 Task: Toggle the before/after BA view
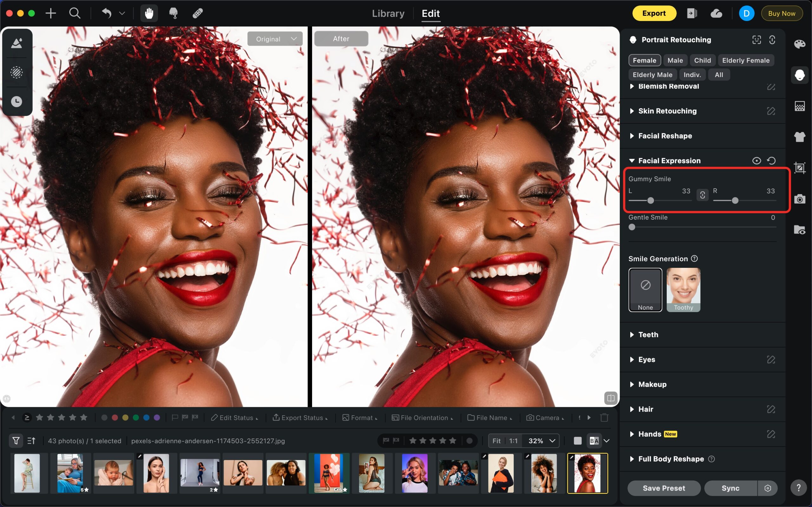pyautogui.click(x=594, y=441)
